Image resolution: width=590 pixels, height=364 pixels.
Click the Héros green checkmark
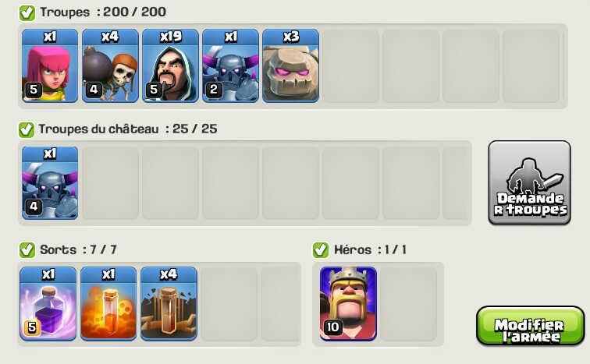[x=321, y=249]
